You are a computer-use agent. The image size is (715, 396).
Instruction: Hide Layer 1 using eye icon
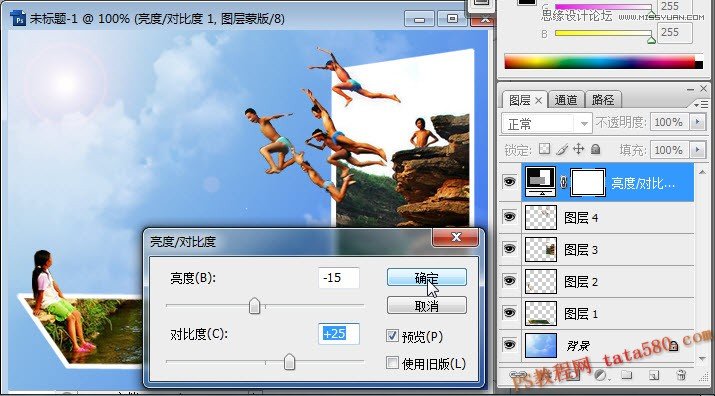coord(509,313)
